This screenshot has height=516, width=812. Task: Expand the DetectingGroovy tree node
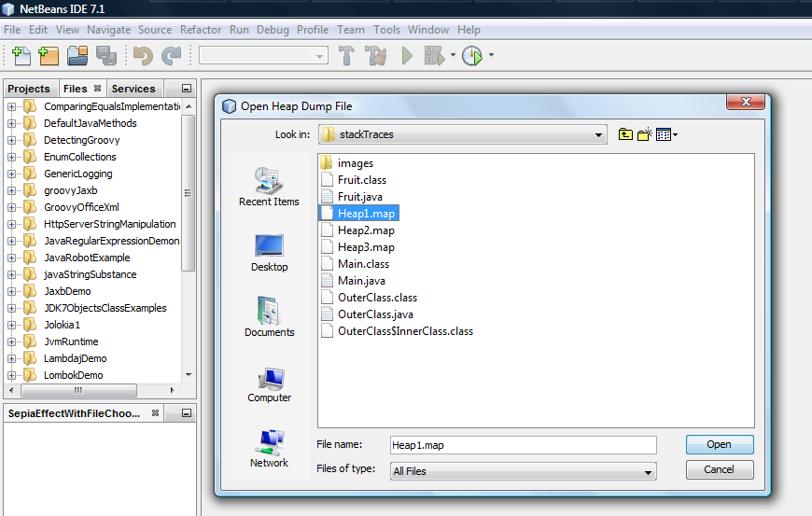click(x=11, y=140)
